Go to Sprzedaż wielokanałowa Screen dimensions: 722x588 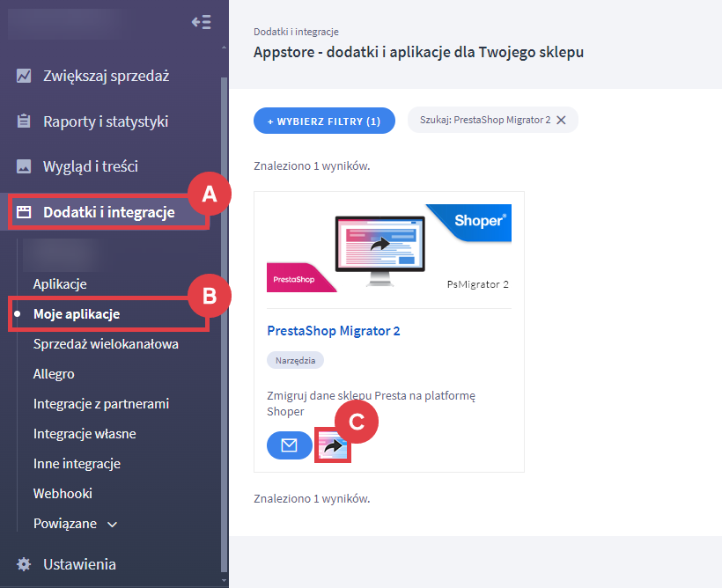(x=106, y=344)
